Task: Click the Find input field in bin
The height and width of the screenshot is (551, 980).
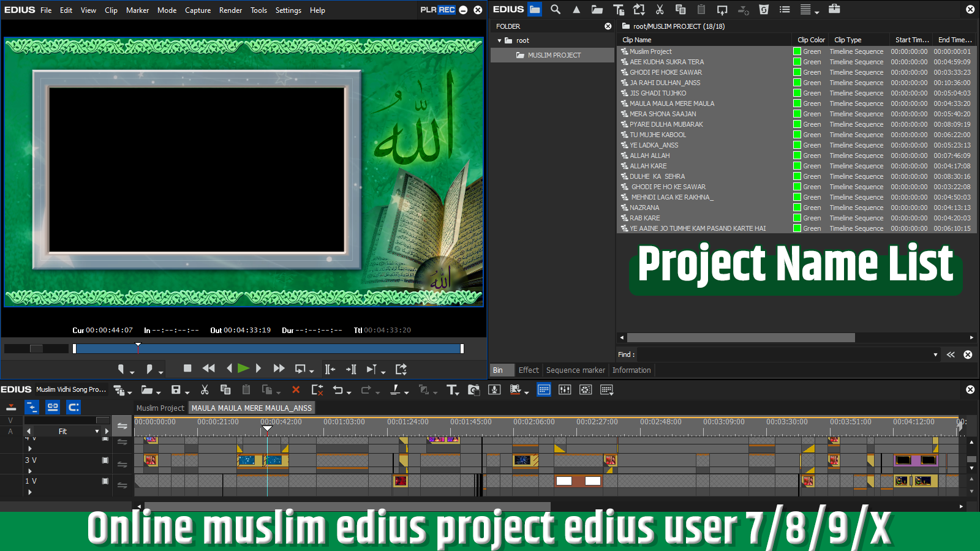Action: click(x=784, y=354)
